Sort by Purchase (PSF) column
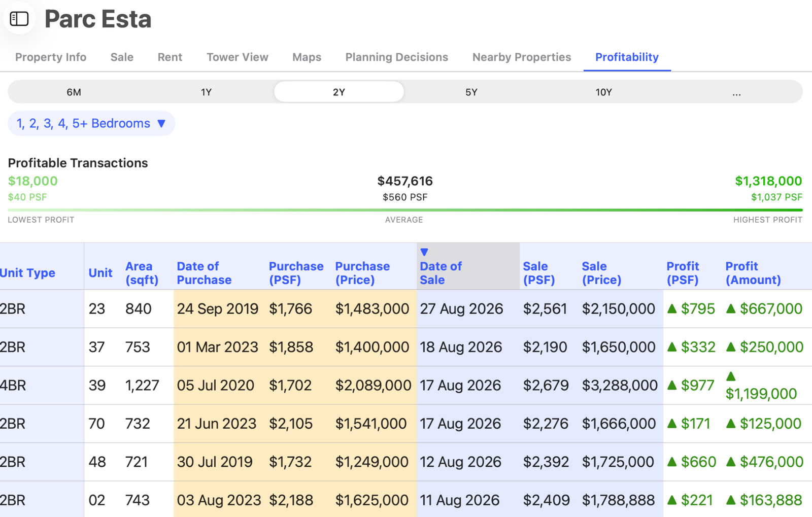 pyautogui.click(x=296, y=273)
